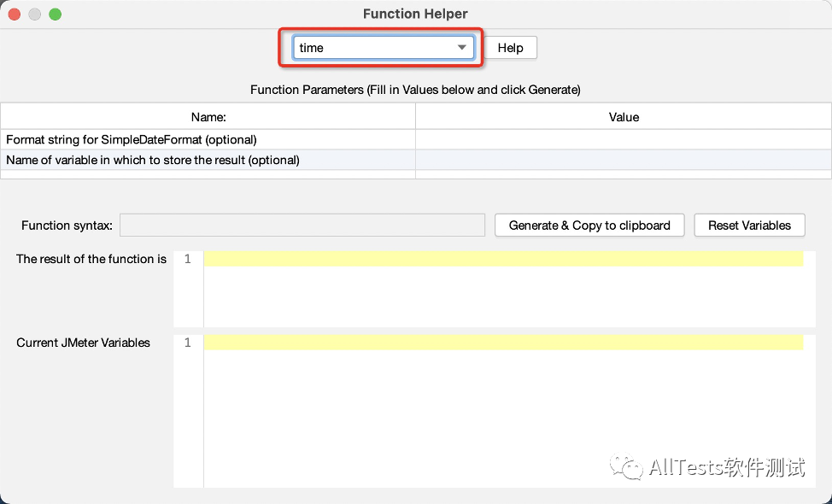Click the 'Current JMeter Variables' label
The image size is (832, 504).
(x=84, y=343)
